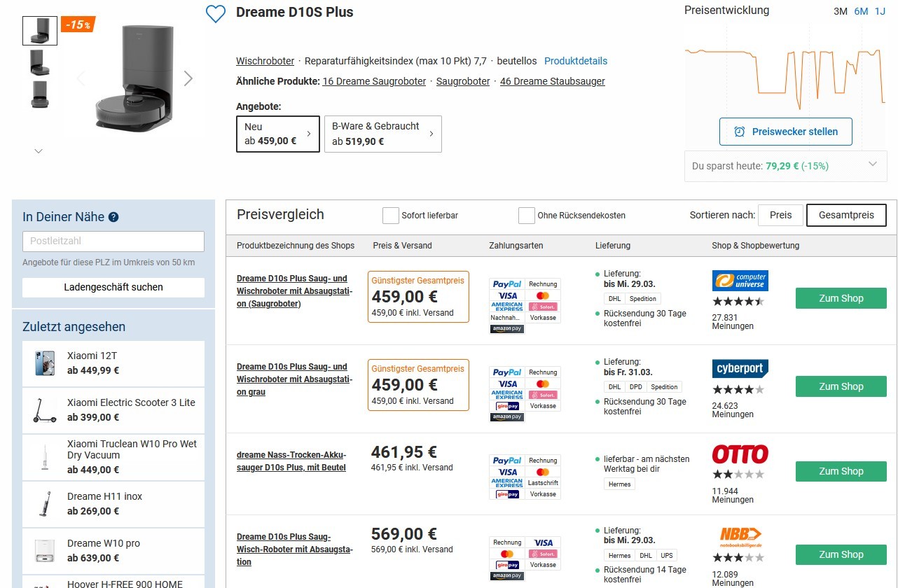This screenshot has height=588, width=898.
Task: Click the Xiaomi 12T phone image
Action: (45, 363)
